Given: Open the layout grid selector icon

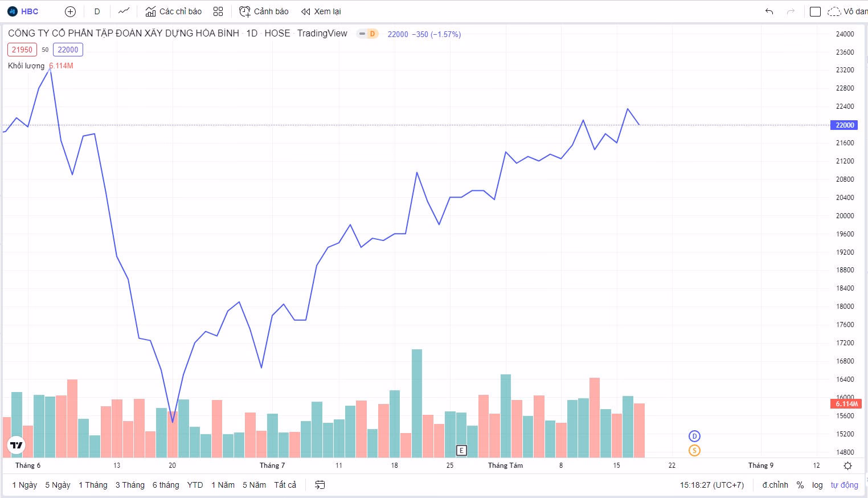Looking at the screenshot, I should [x=218, y=11].
